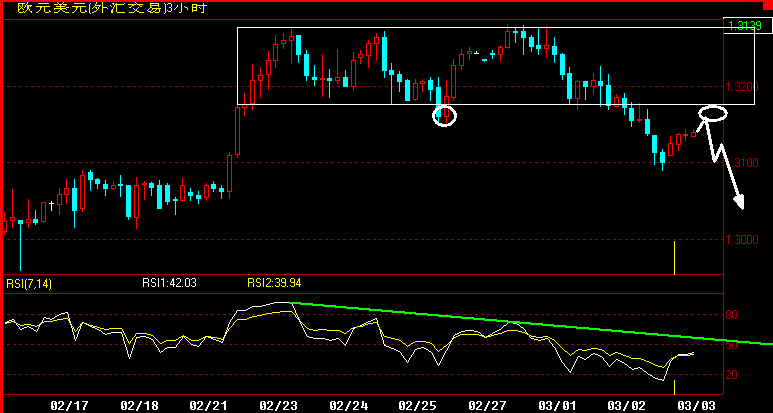Click the 1.3200 price axis label
The height and width of the screenshot is (413, 773).
coord(741,87)
